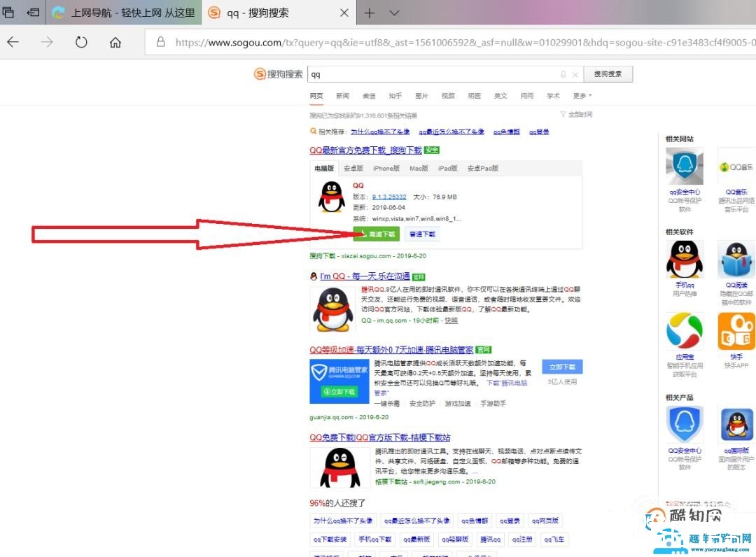
Task: Switch to the 上网导航 tab
Action: 124,13
